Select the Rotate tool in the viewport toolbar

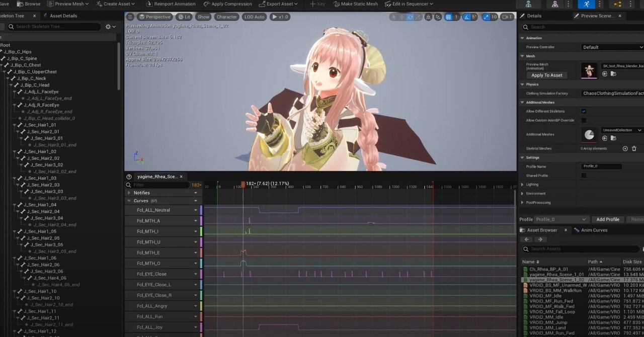[x=410, y=17]
